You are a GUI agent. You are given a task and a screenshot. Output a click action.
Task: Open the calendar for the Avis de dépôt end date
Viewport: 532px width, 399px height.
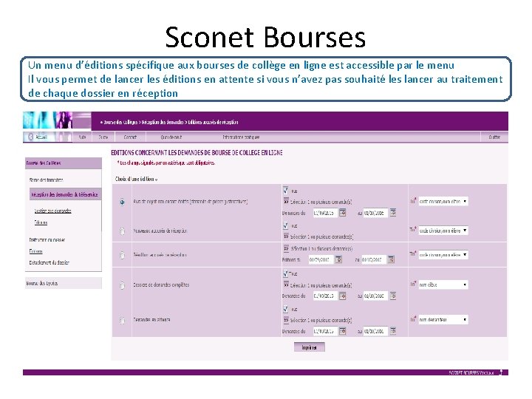(393, 213)
